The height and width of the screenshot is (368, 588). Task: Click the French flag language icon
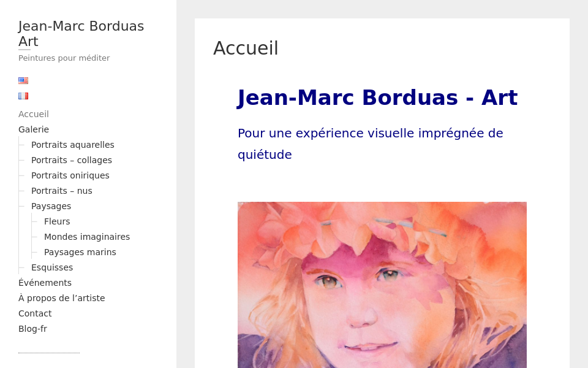pyautogui.click(x=23, y=96)
